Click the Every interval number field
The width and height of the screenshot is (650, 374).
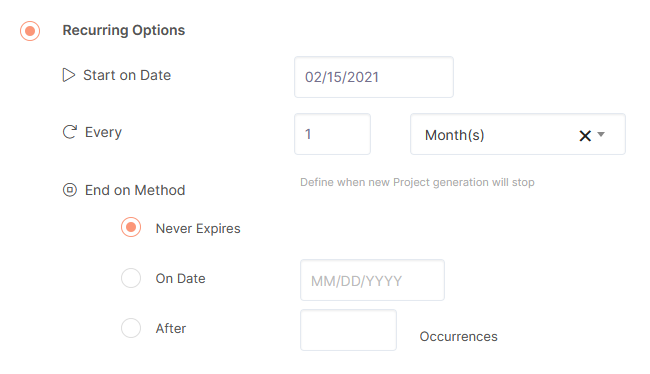[332, 134]
